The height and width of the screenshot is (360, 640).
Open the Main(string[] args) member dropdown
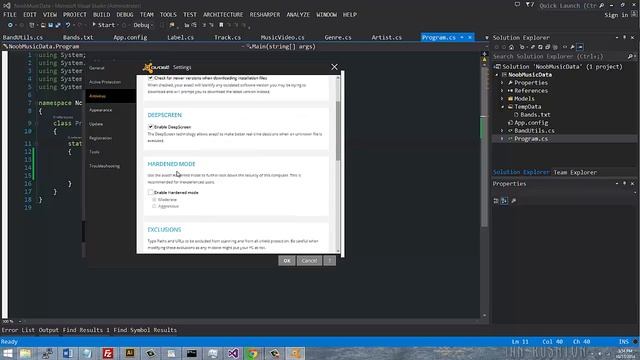coord(363,47)
